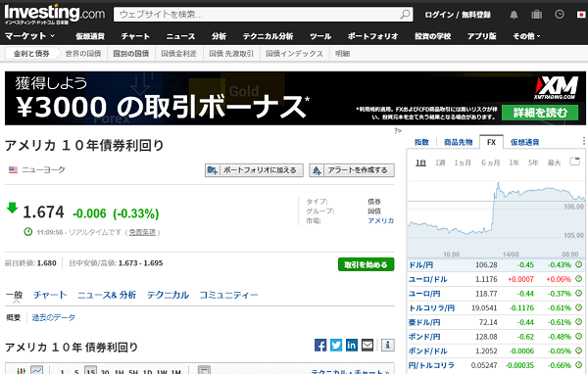Open the テクニカル tab under the quote
588x374 pixels.
pyautogui.click(x=168, y=295)
